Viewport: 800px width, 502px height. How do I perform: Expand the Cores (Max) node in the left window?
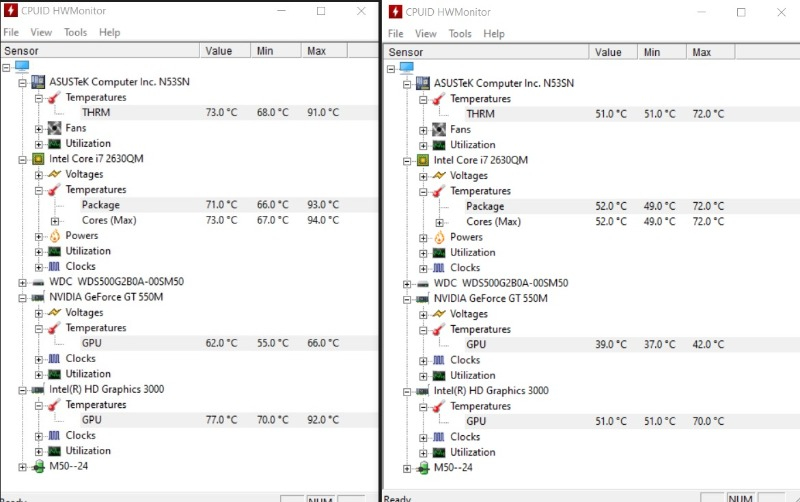point(55,220)
